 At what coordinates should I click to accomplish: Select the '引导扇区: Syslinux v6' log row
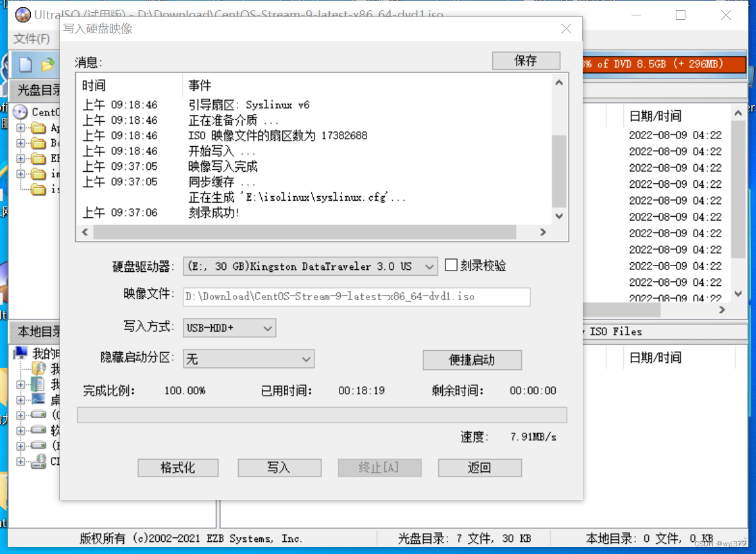coord(249,105)
